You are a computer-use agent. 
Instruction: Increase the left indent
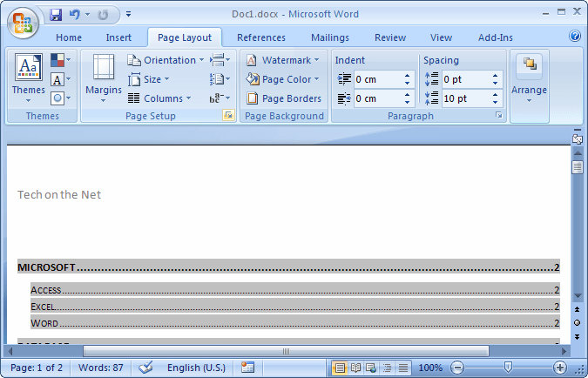coord(408,76)
